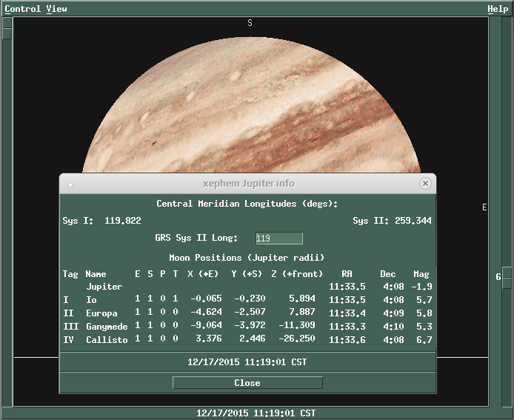Open the Help menu

point(498,9)
